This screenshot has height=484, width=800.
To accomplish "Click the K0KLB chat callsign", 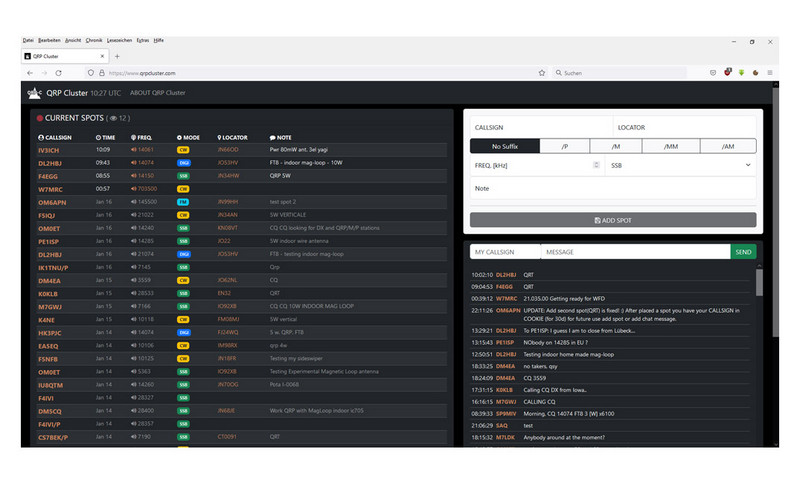I will tap(504, 390).
